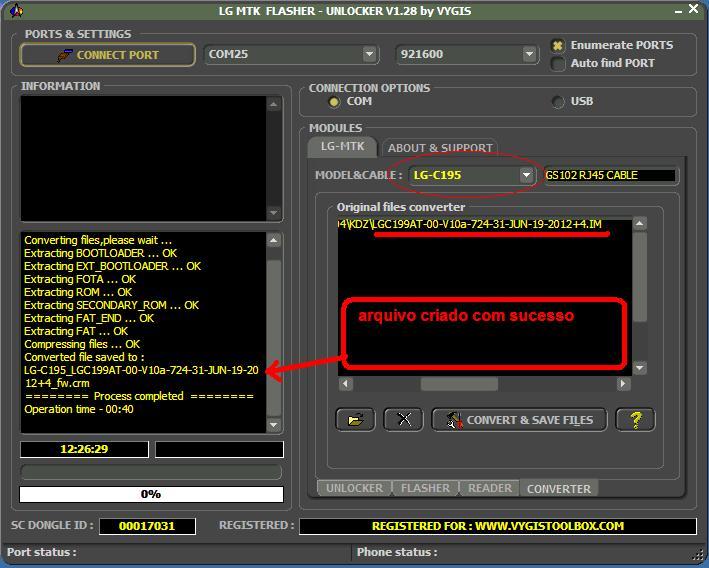Click the 'Extracting FOTA ... OK' log line

point(80,279)
